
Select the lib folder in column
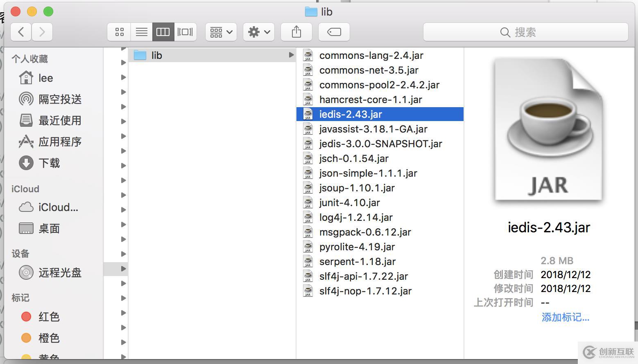[x=212, y=55]
